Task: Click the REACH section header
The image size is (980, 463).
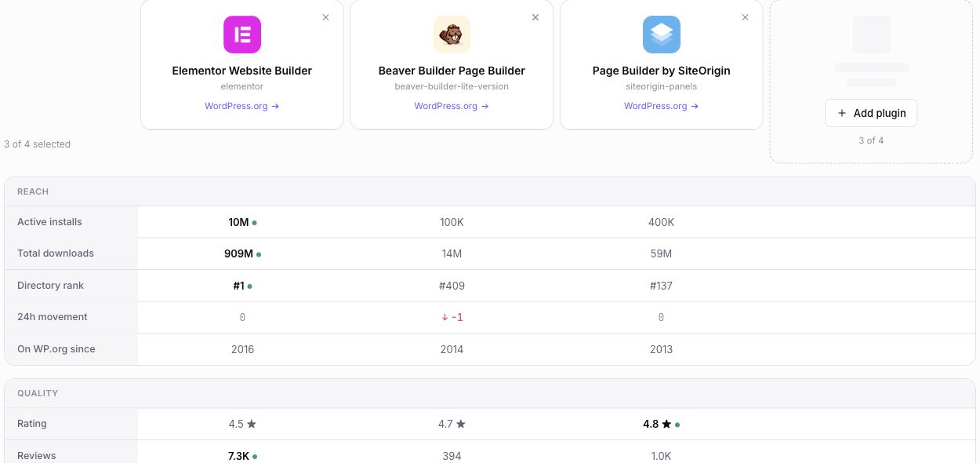Action: coord(33,191)
